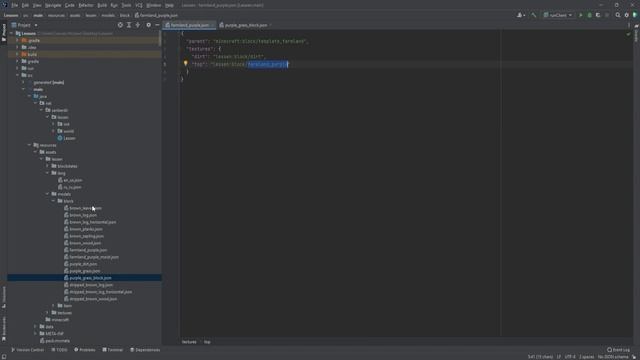Click the Build Project hammer icon
Image resolution: width=640 pixels, height=360 pixels.
click(533, 15)
